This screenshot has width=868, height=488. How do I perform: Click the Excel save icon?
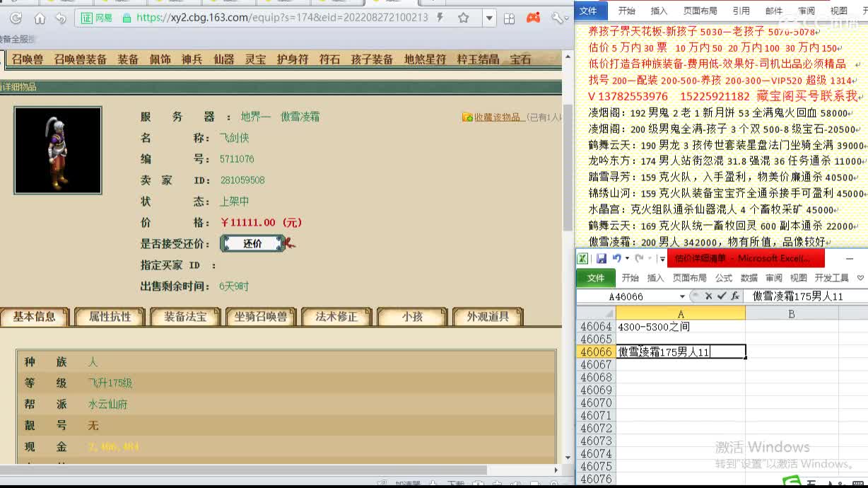(x=602, y=259)
